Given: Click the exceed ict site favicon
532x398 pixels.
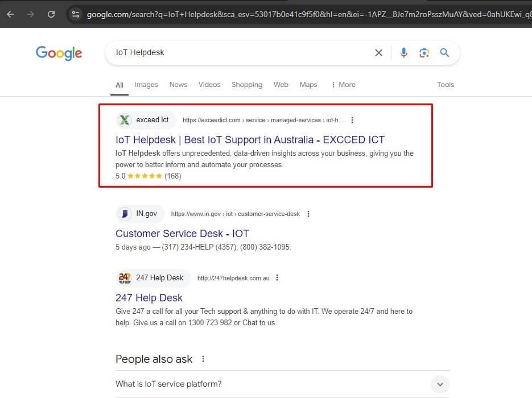Looking at the screenshot, I should [x=125, y=120].
